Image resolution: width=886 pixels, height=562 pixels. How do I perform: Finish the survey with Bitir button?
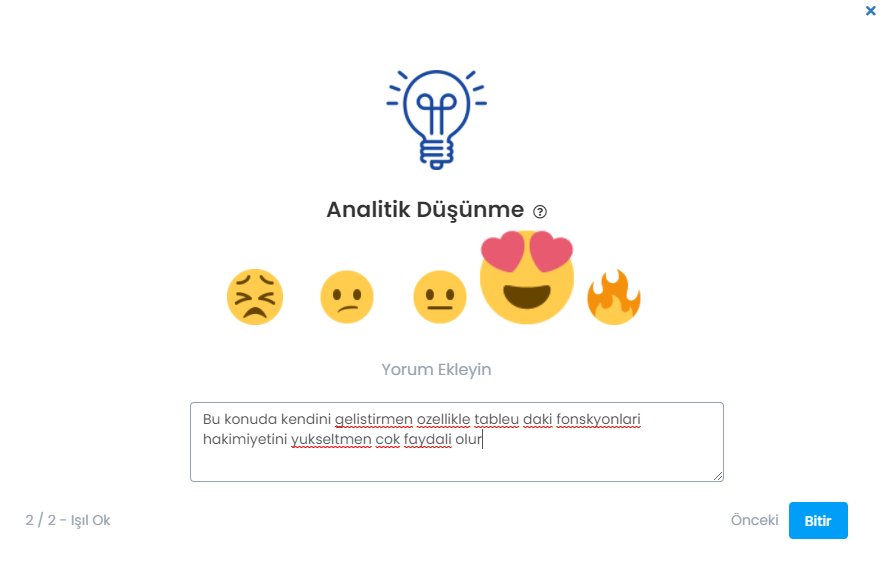pyautogui.click(x=818, y=520)
